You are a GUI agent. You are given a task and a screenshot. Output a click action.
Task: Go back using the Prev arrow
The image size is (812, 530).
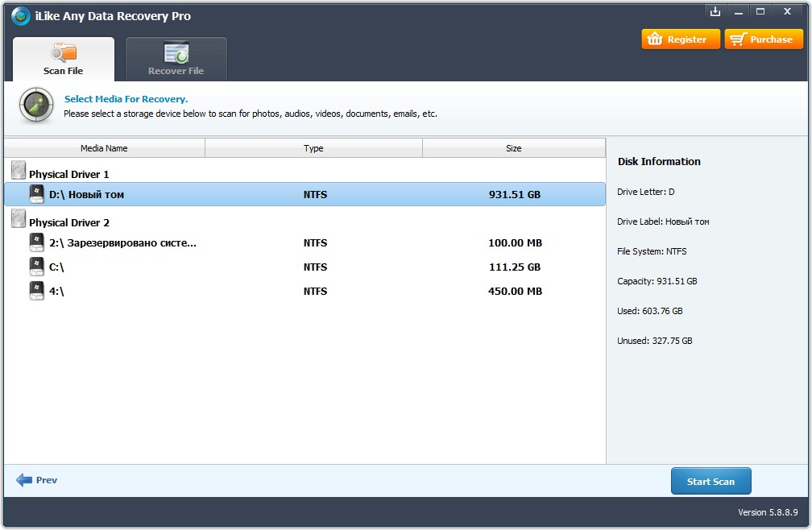[x=37, y=480]
